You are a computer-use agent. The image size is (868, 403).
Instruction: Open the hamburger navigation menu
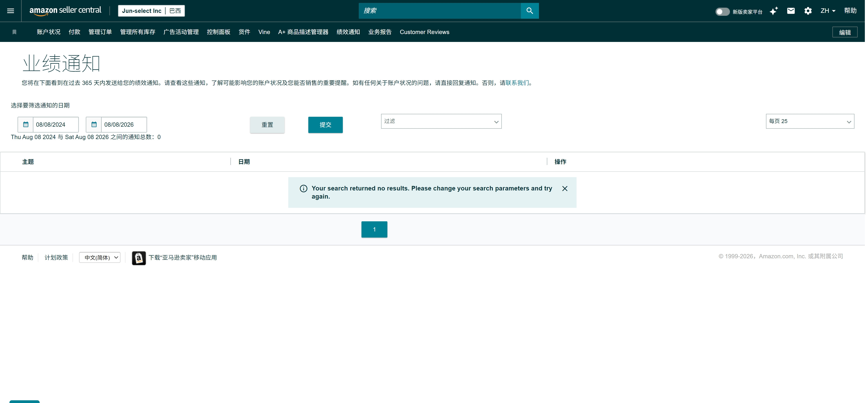pos(10,11)
